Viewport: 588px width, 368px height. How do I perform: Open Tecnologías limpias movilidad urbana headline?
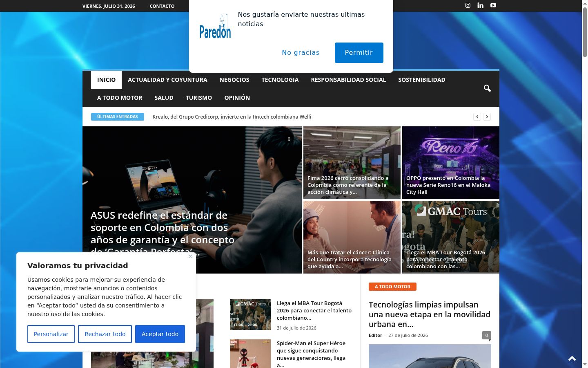pos(430,314)
